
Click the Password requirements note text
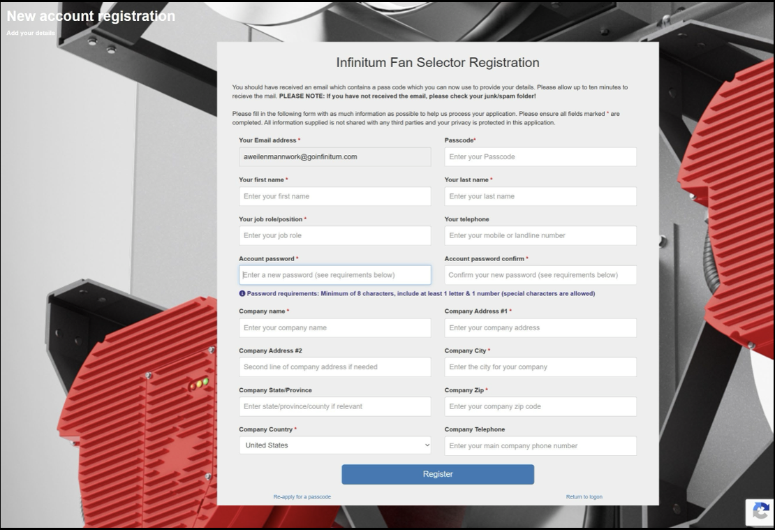420,294
